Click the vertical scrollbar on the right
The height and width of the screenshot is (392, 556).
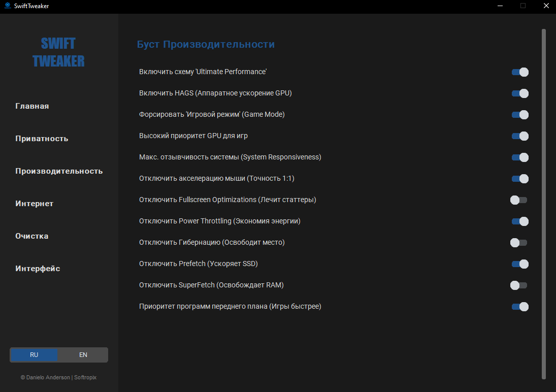(x=544, y=203)
